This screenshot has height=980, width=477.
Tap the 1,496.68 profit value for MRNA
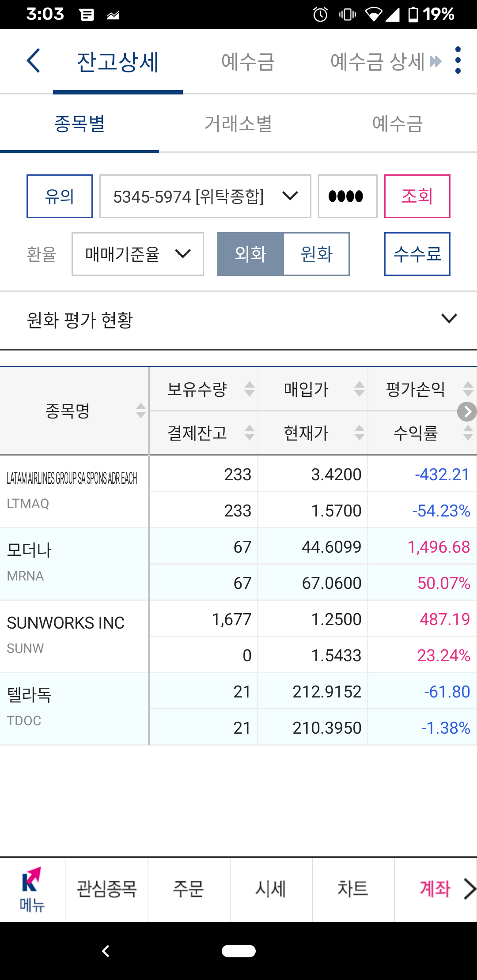(439, 547)
